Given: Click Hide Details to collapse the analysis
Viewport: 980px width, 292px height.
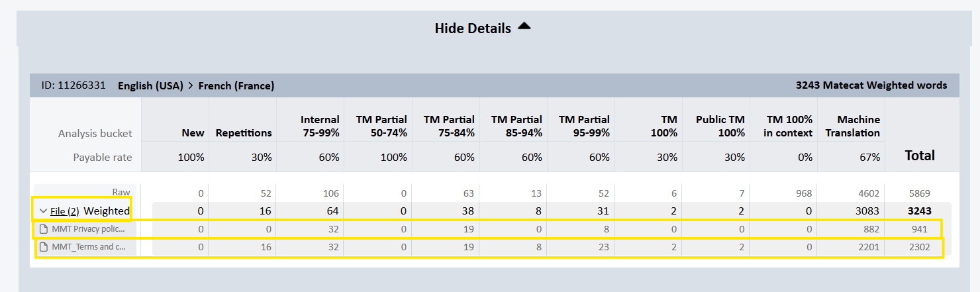Looking at the screenshot, I should (473, 28).
